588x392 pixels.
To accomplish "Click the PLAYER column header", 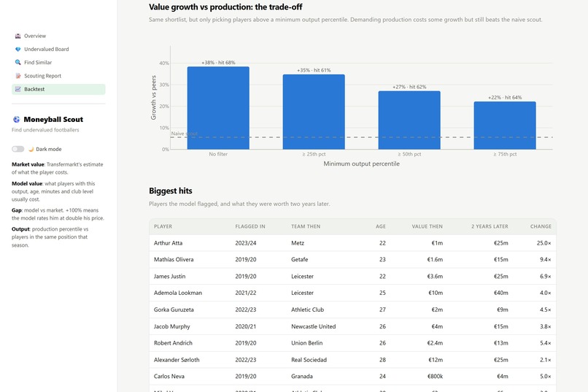I will click(x=163, y=226).
